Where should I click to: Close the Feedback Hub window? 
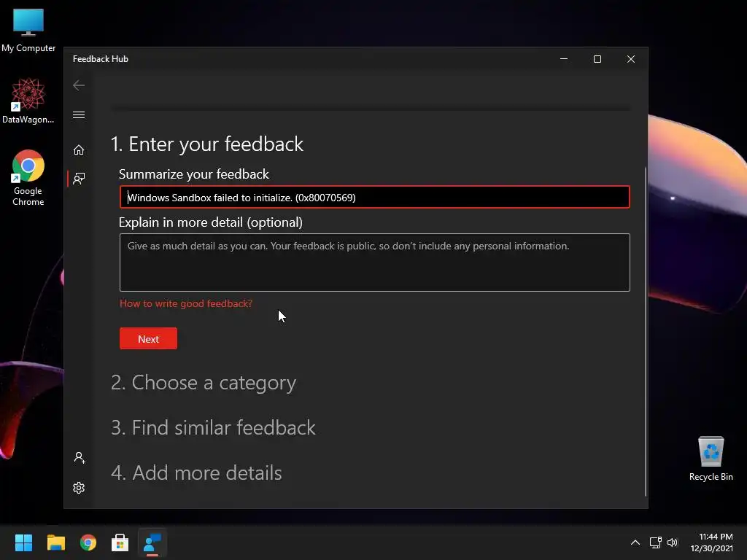tap(631, 59)
